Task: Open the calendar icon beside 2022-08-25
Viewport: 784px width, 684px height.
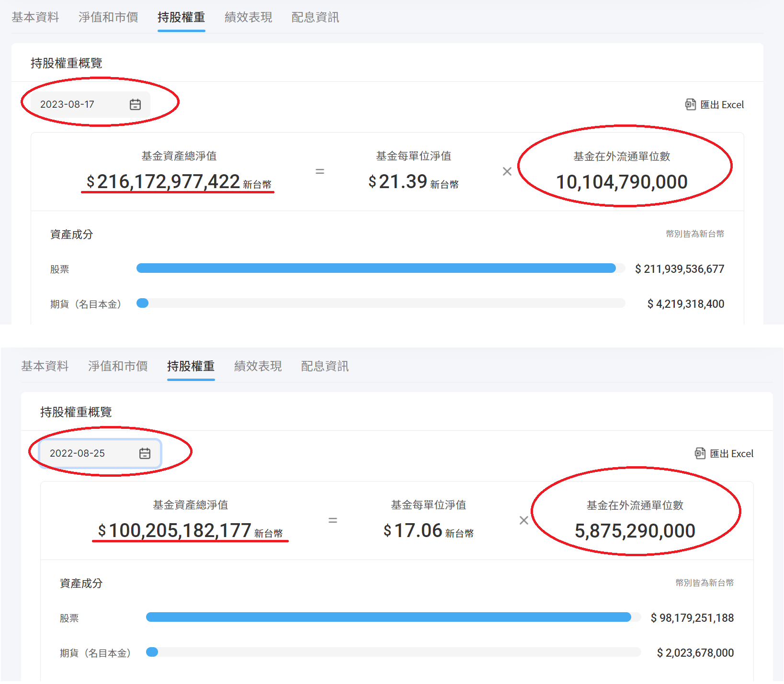Action: click(145, 453)
